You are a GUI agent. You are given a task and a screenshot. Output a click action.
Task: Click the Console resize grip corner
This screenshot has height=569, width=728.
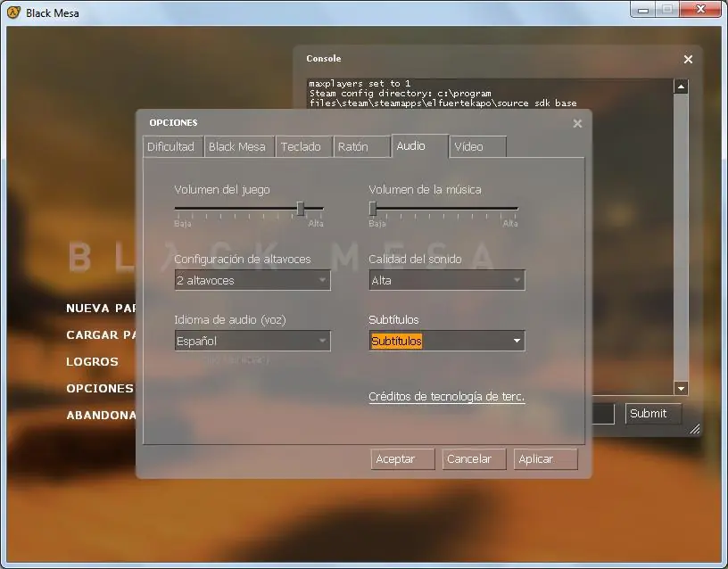(695, 429)
